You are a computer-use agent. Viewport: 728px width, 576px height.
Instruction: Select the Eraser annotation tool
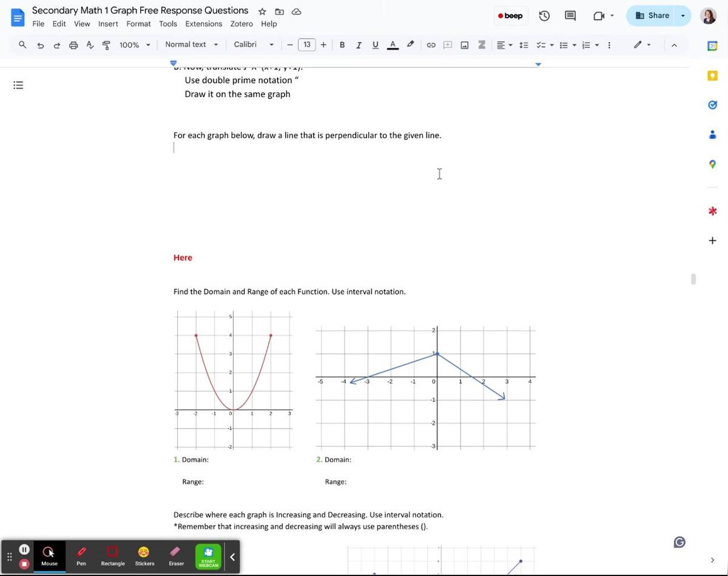click(175, 556)
